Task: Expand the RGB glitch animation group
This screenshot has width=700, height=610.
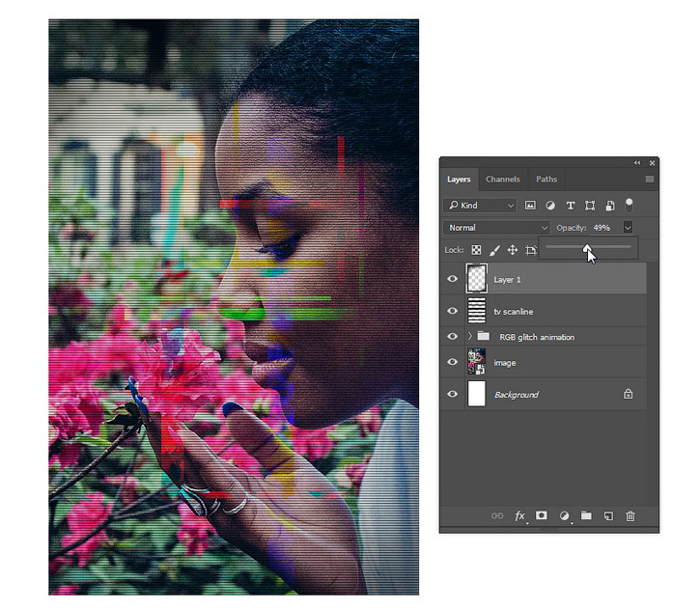Action: click(469, 336)
